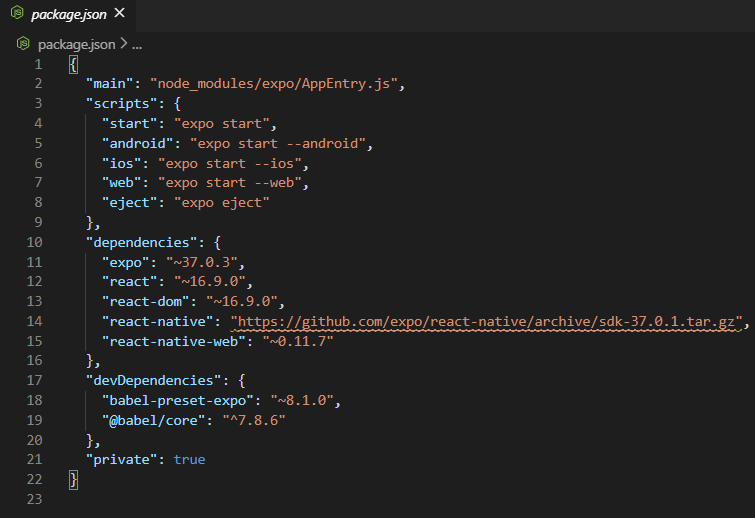Click the "react-native" key on line 14
Screen dimensions: 755x518
tap(157, 322)
